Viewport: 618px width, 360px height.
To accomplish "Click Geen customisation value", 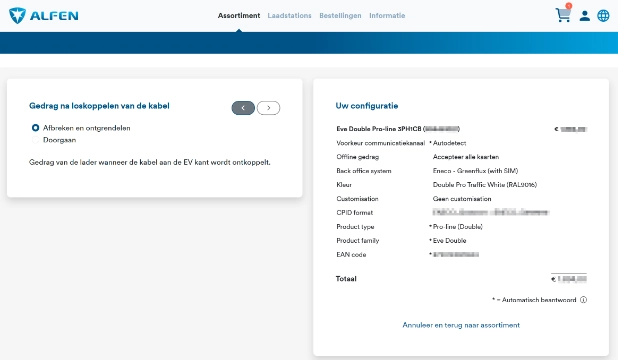I will pyautogui.click(x=462, y=199).
